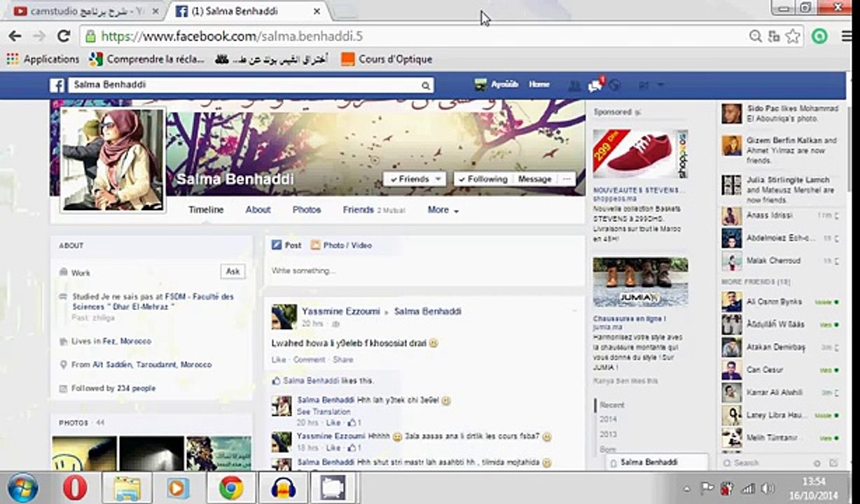
Task: Open File Explorer from the taskbar
Action: click(127, 487)
